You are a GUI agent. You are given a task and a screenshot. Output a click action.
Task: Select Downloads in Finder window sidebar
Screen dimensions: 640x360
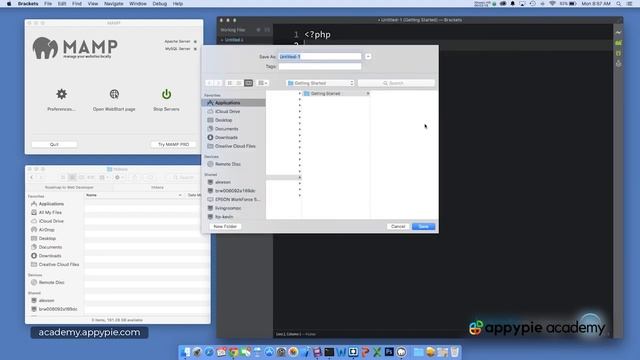click(50, 256)
